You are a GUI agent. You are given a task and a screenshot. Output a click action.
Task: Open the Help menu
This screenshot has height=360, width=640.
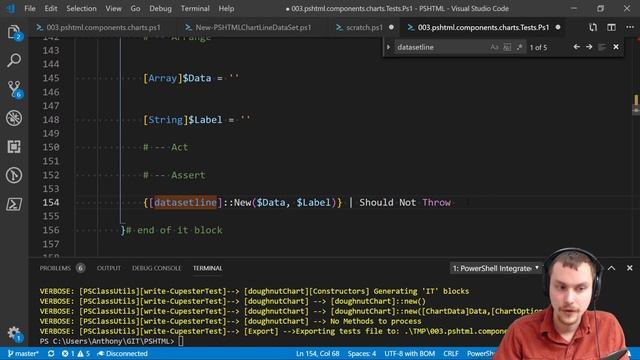pyautogui.click(x=226, y=8)
